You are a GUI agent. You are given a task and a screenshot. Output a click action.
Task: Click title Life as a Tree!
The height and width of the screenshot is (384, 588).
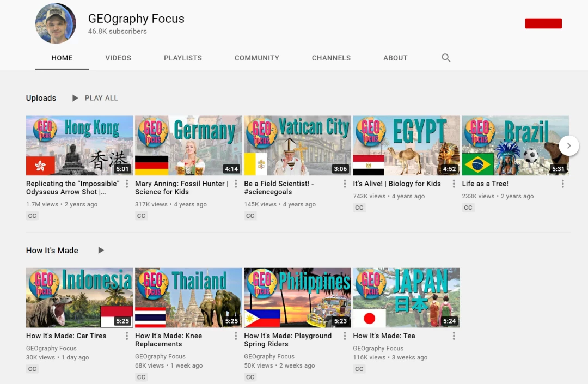coord(485,184)
